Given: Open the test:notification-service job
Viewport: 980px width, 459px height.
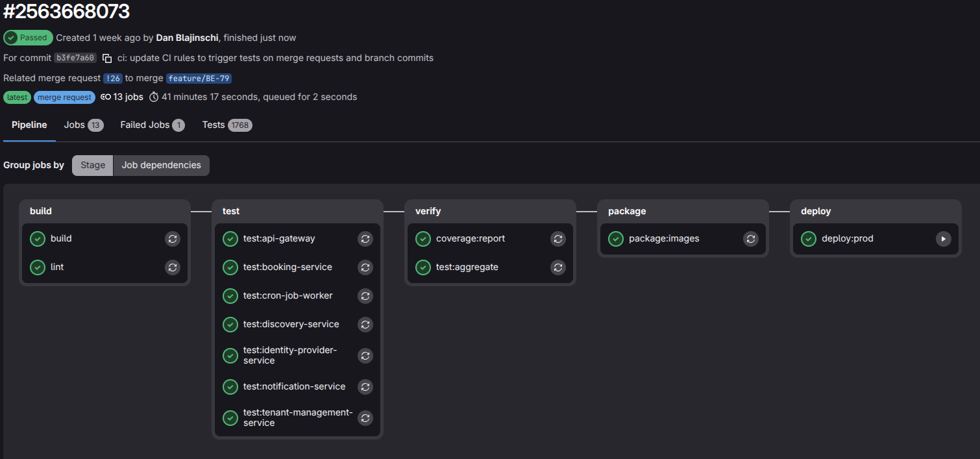Looking at the screenshot, I should (x=295, y=386).
